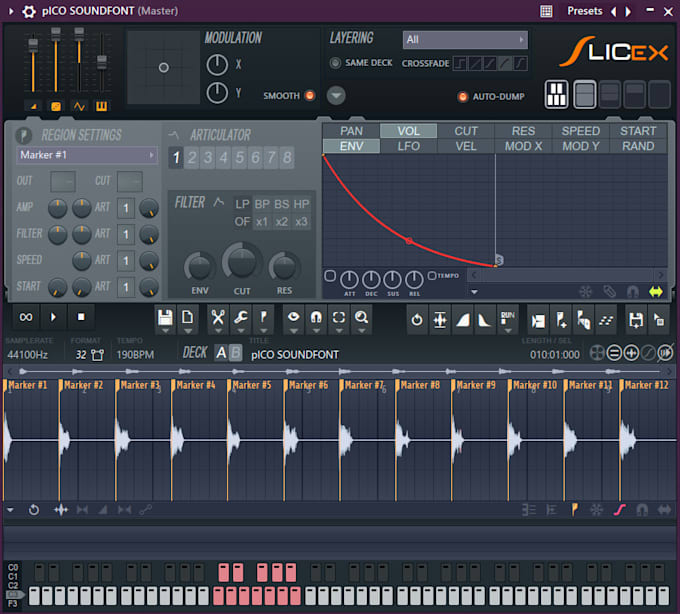The image size is (680, 614).
Task: Open envelope options small down-arrow menu
Action: 474,292
